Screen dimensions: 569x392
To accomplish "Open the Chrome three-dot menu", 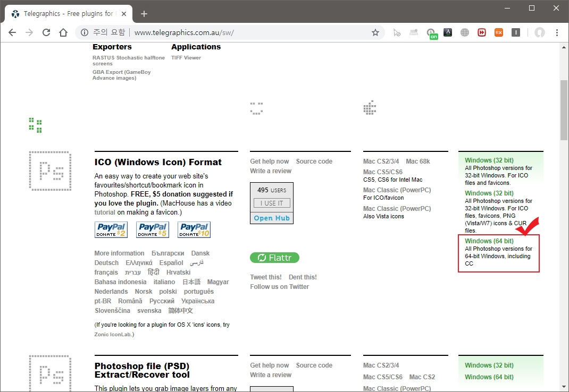I will point(557,32).
